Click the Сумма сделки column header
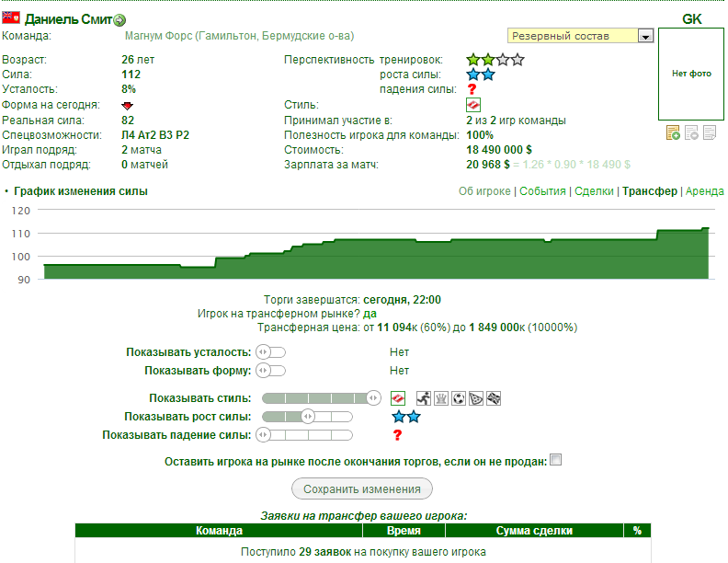Screen dimensions: 728x563 (x=534, y=531)
